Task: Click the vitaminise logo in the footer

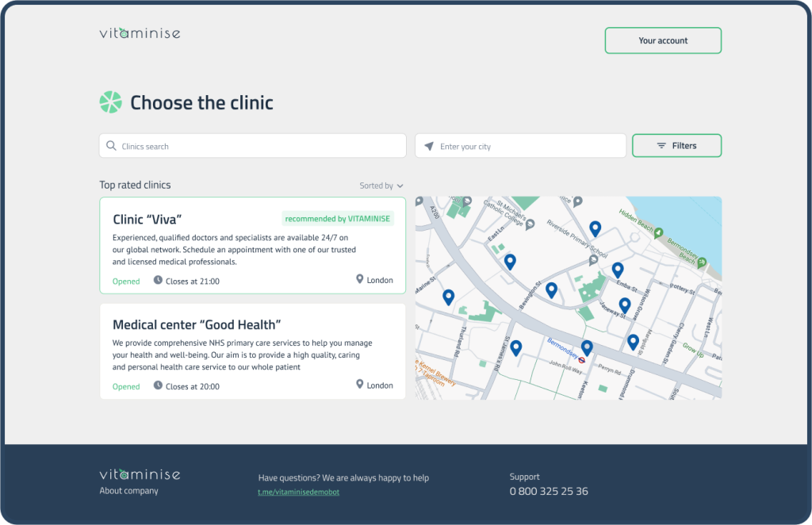Action: tap(140, 474)
